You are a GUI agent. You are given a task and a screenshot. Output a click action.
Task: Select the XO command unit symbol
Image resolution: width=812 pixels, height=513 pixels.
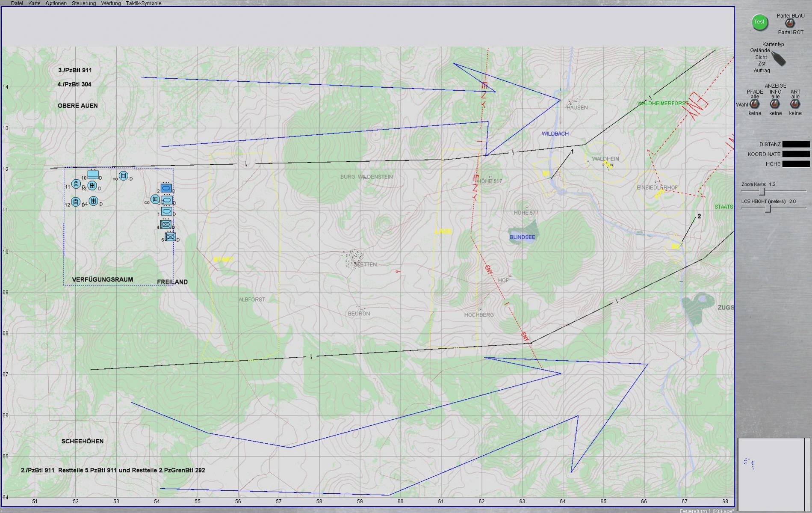click(123, 176)
